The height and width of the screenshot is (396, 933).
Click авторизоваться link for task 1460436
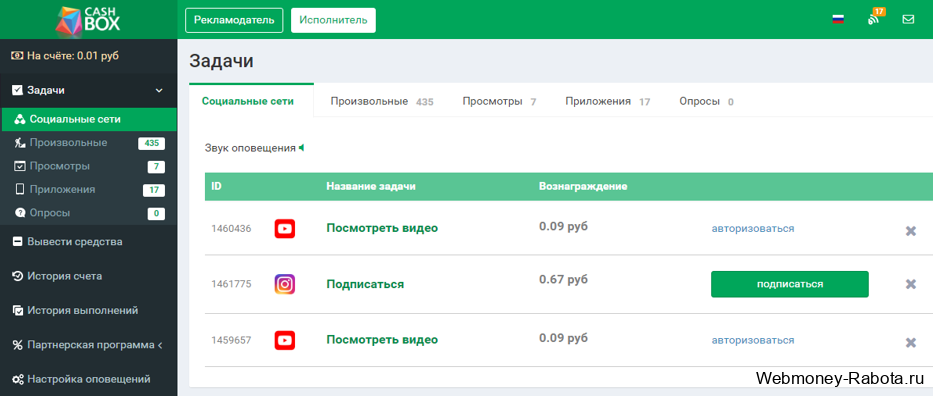point(753,228)
